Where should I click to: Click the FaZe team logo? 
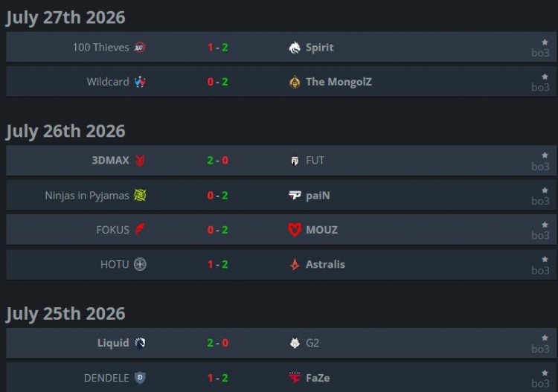pos(295,378)
